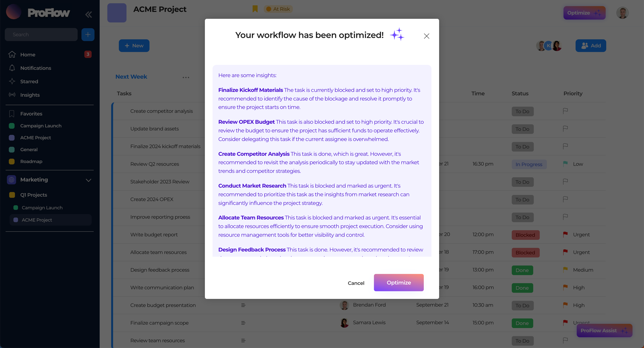Toggle the Urgent flag on Allocate team resources
Viewport: 644px width, 348px height.
click(x=565, y=252)
